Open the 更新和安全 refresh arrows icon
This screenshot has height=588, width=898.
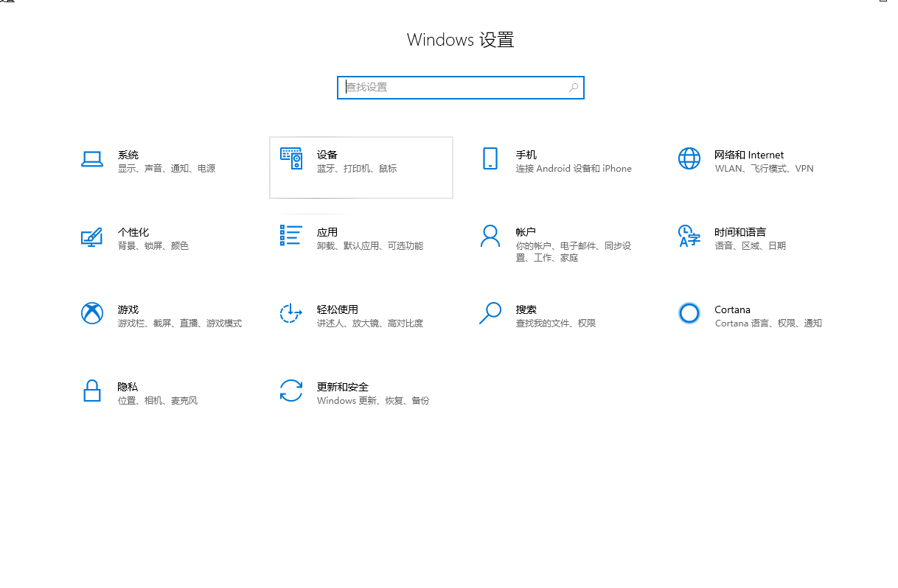(x=291, y=391)
